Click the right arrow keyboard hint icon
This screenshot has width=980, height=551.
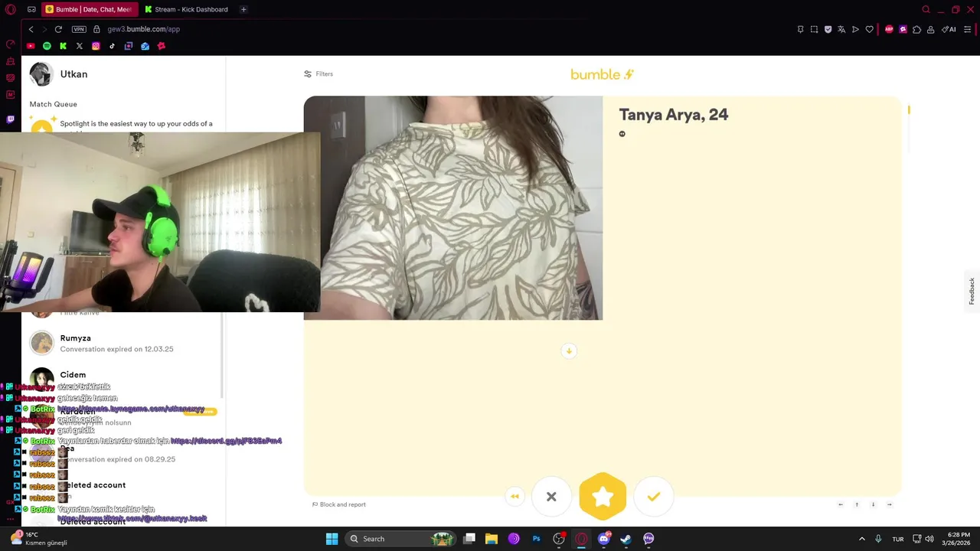(889, 504)
